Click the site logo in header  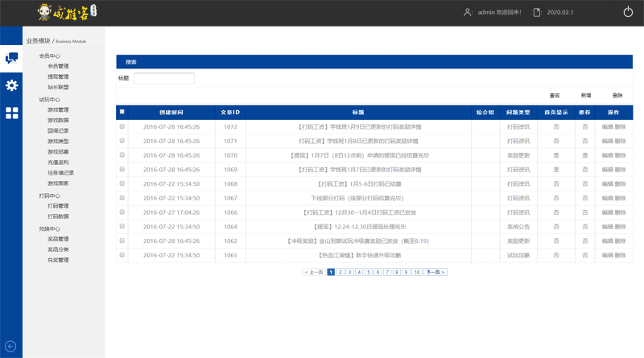point(68,12)
